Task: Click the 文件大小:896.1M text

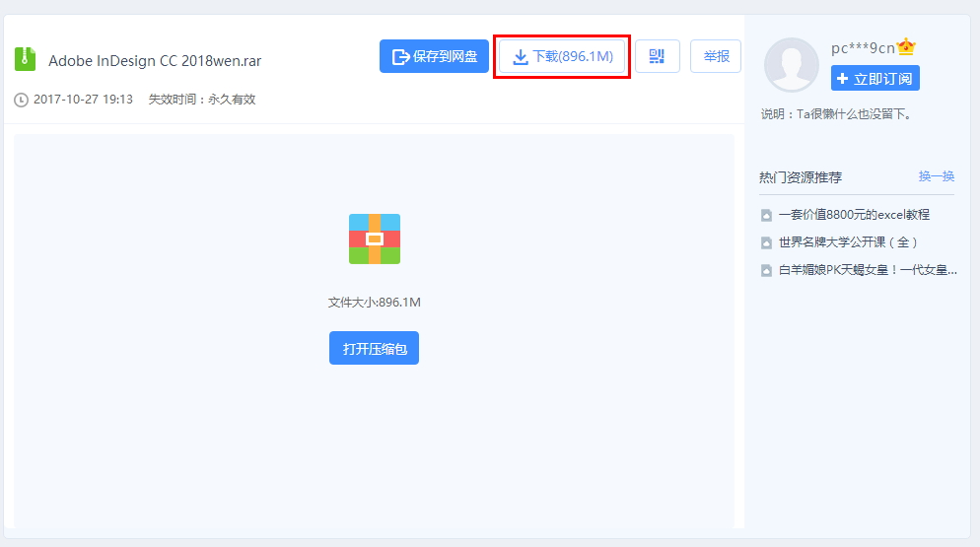Action: (x=375, y=303)
